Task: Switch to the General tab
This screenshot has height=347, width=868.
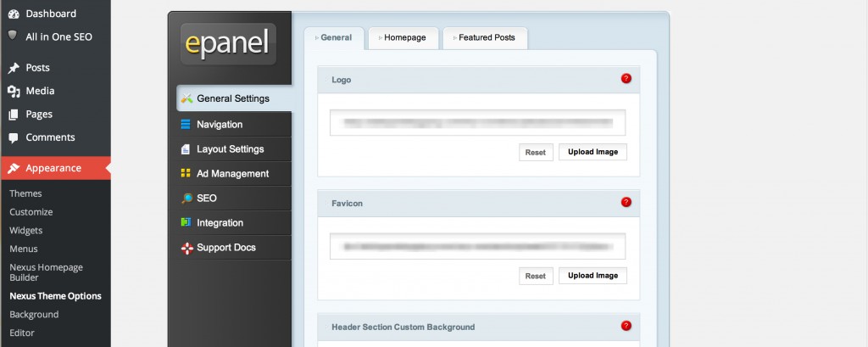Action: [334, 37]
